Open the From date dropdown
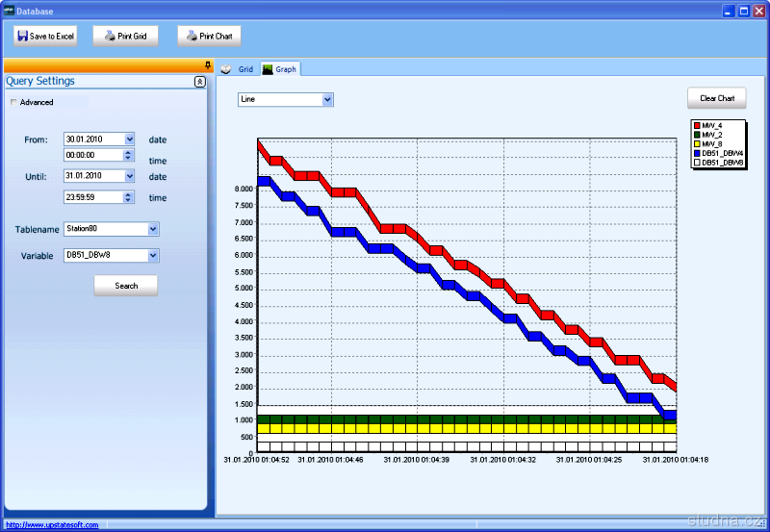 (129, 139)
